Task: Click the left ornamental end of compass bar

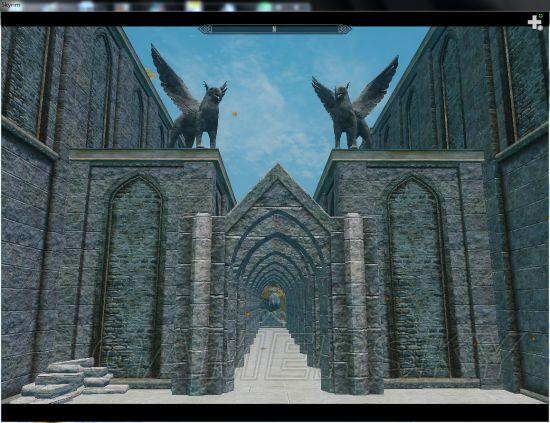Action: point(207,29)
